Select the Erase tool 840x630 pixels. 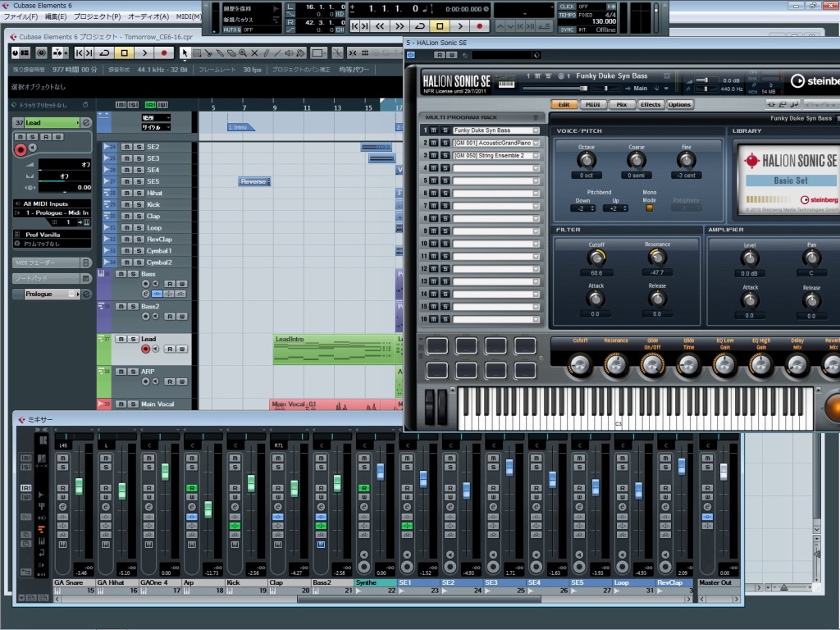(231, 53)
